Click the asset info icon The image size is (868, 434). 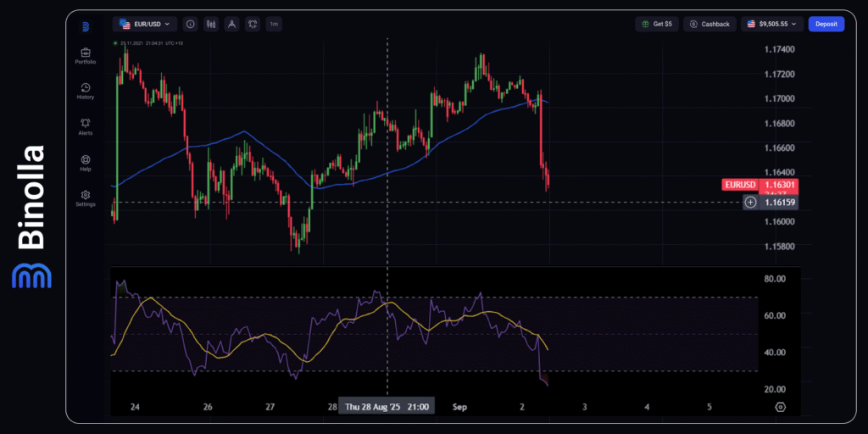(x=190, y=25)
